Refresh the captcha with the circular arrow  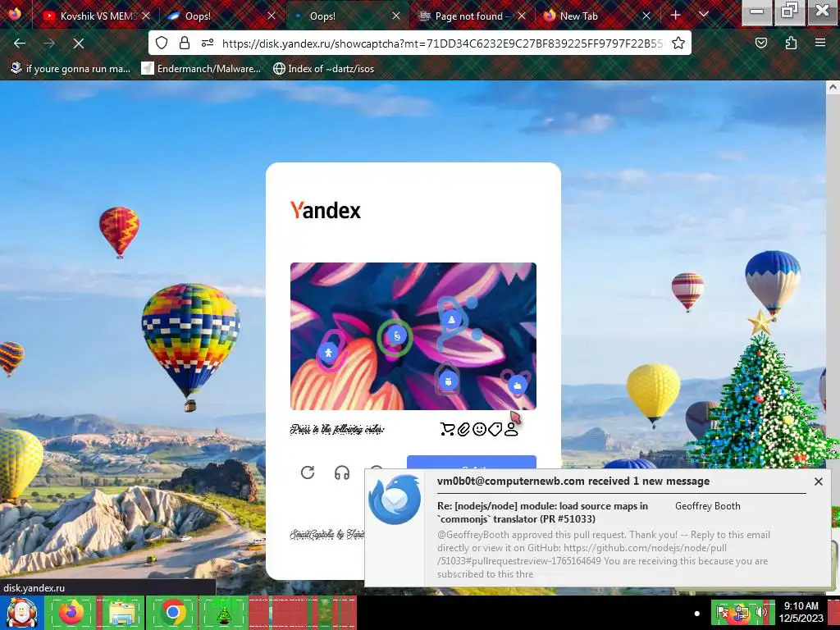(308, 472)
